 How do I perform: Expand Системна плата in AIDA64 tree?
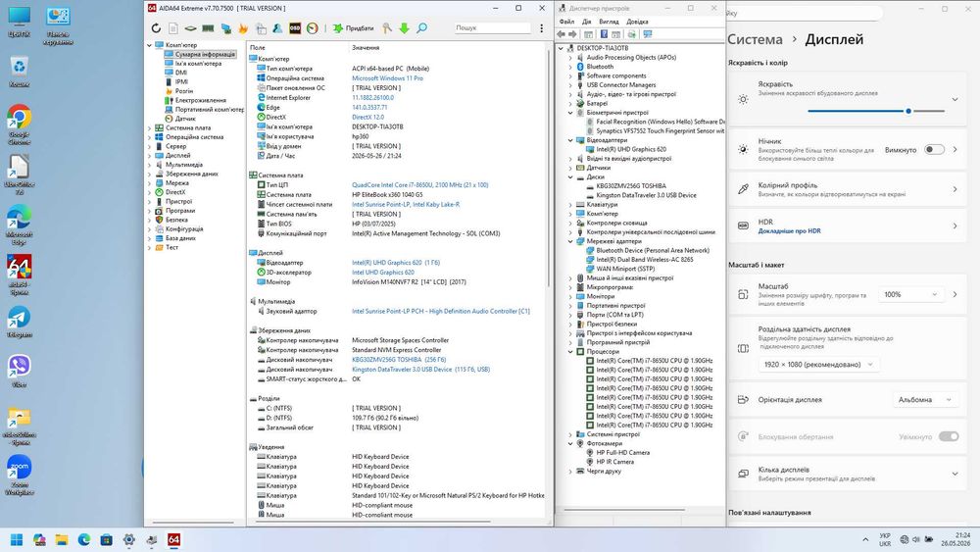pos(149,127)
